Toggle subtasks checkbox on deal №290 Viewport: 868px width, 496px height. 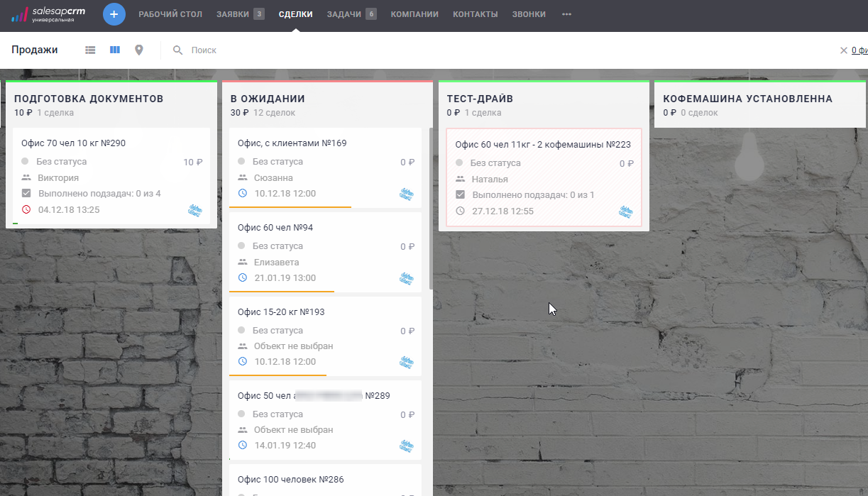pos(26,194)
